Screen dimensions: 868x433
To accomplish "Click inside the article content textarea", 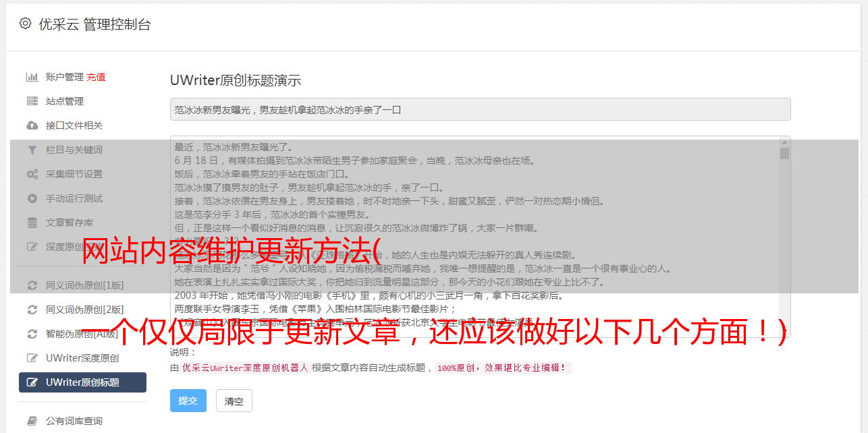I will click(x=474, y=237).
